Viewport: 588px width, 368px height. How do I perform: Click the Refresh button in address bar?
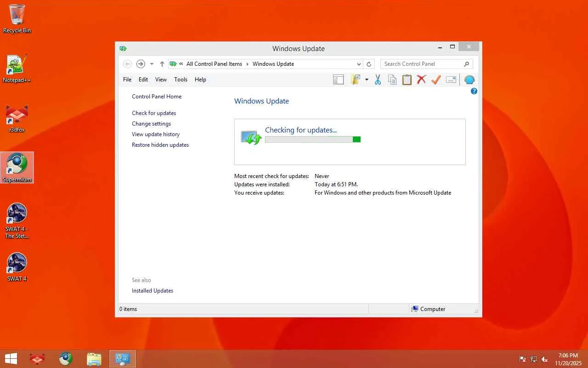coord(368,64)
